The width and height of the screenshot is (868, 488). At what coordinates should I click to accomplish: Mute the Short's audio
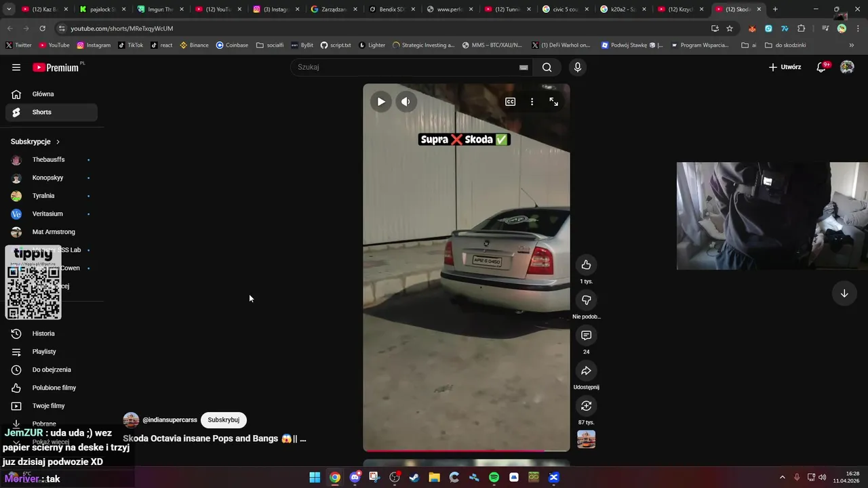[x=406, y=102]
